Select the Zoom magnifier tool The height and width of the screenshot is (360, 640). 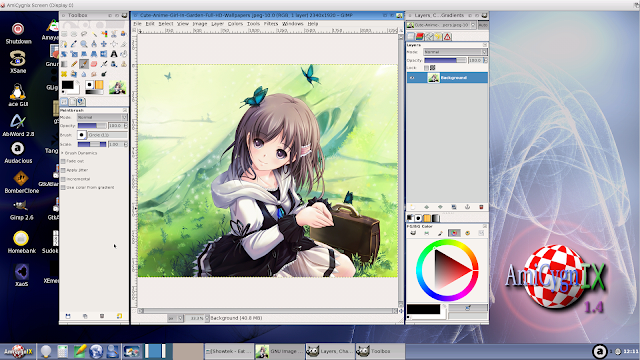pyautogui.click(x=84, y=44)
